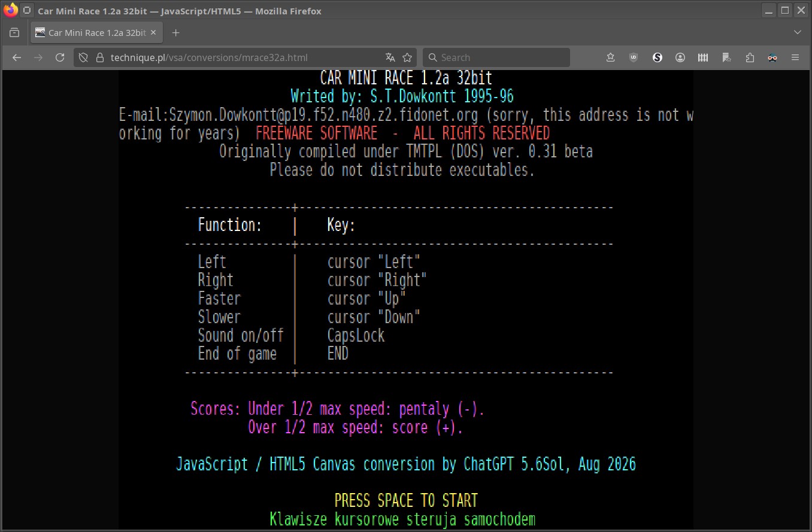Click the "Originally compiled under TMTPL" line
Viewport: 812px width, 532px height.
pos(406,151)
